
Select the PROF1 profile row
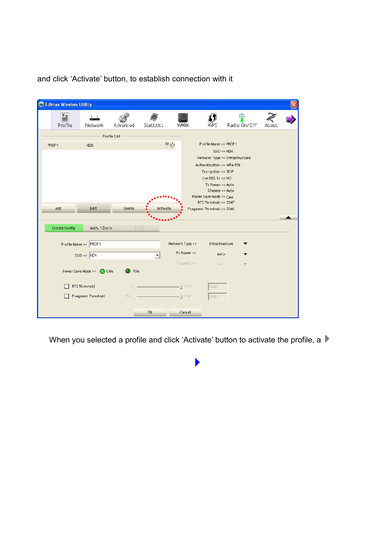click(108, 145)
